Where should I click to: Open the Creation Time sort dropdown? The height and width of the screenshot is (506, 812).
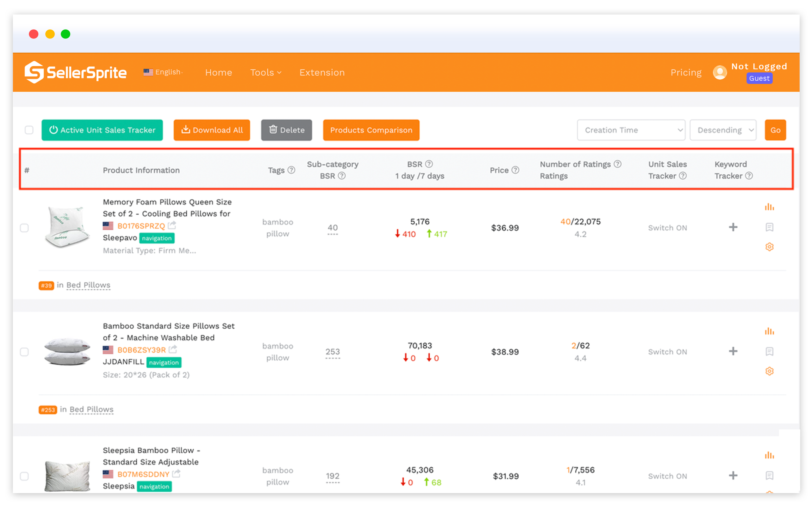631,130
